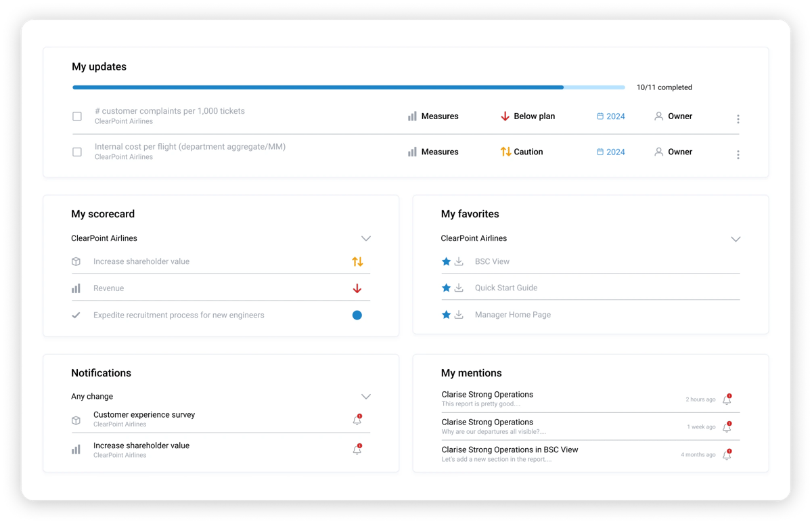
Task: Click the My updates progress bar
Action: click(x=348, y=87)
